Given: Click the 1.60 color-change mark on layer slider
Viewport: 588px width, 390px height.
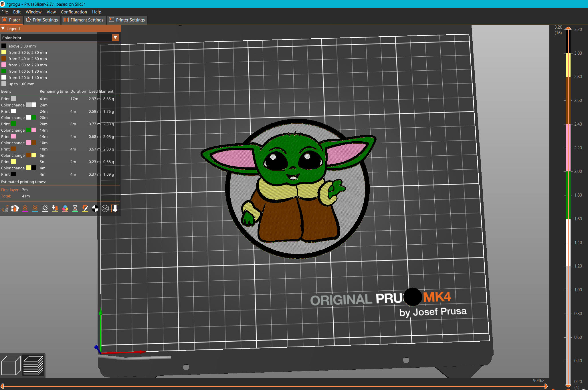Looking at the screenshot, I should click(x=569, y=219).
